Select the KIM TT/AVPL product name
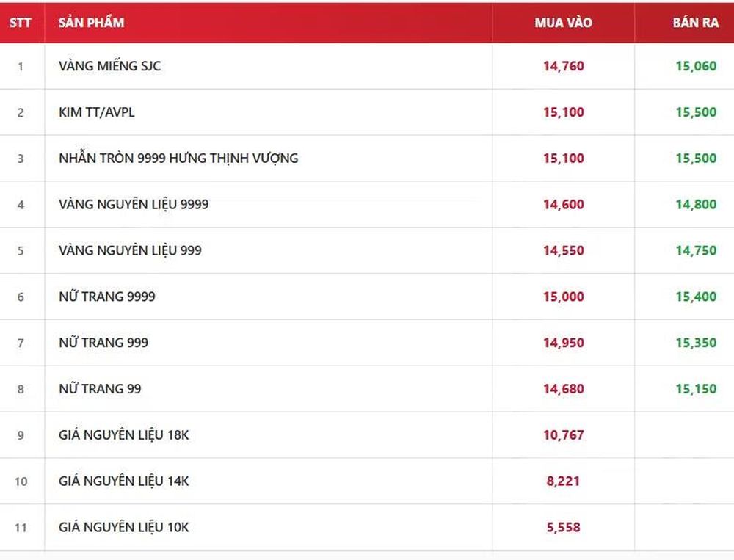Screen dimensions: 734x560 point(96,112)
